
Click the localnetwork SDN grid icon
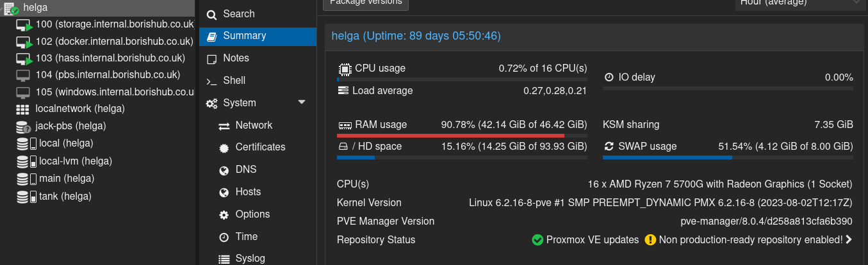click(23, 109)
